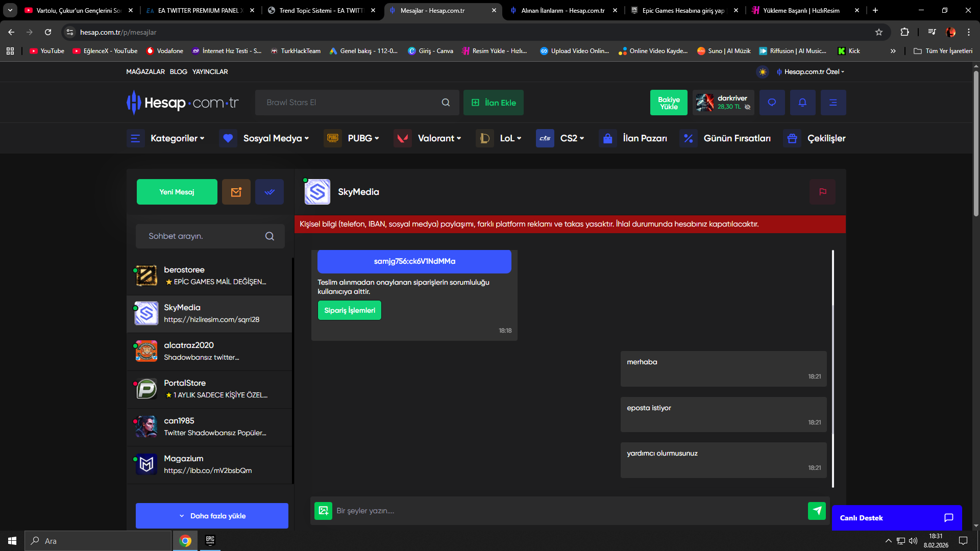Report SkyMedia with the flag icon
This screenshot has height=551, width=980.
(822, 192)
